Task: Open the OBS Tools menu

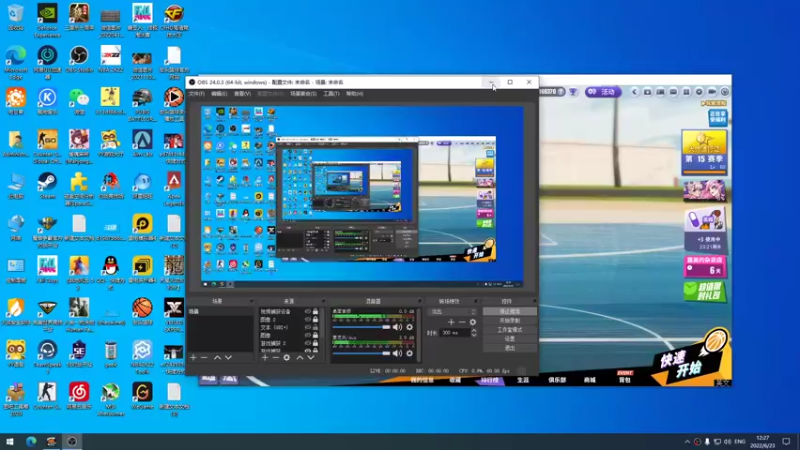Action: coord(331,94)
